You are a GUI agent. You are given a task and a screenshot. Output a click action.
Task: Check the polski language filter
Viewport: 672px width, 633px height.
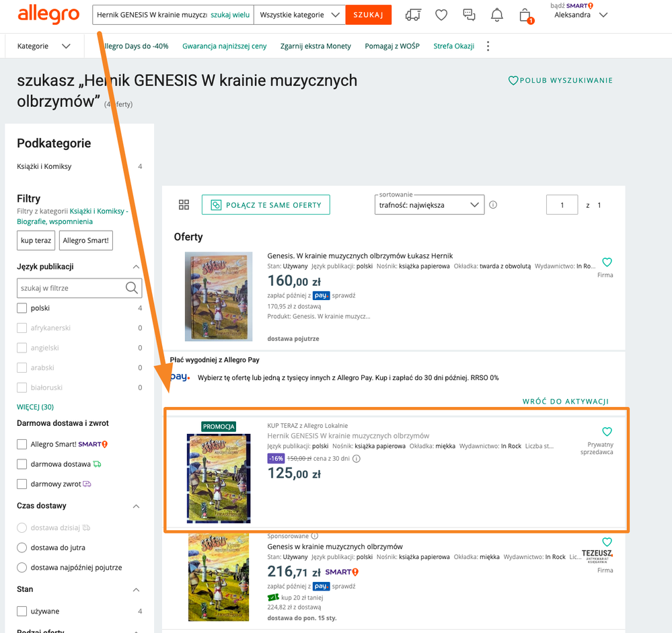pyautogui.click(x=22, y=308)
